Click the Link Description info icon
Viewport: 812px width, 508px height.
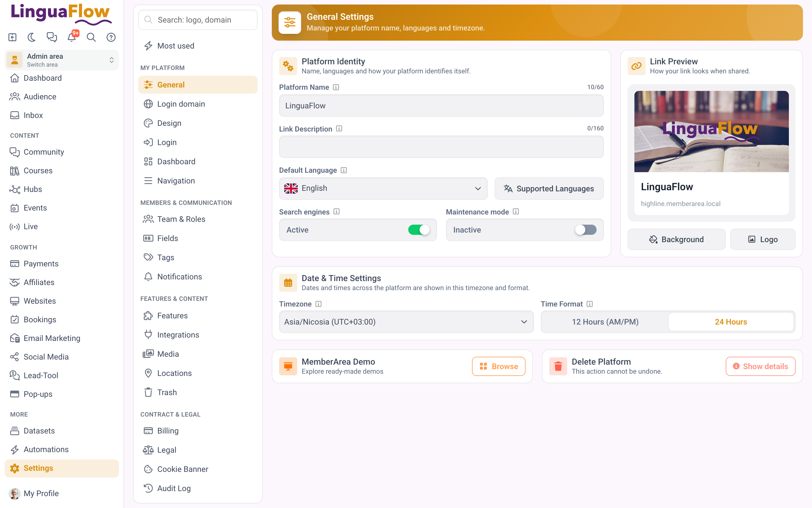pyautogui.click(x=339, y=129)
